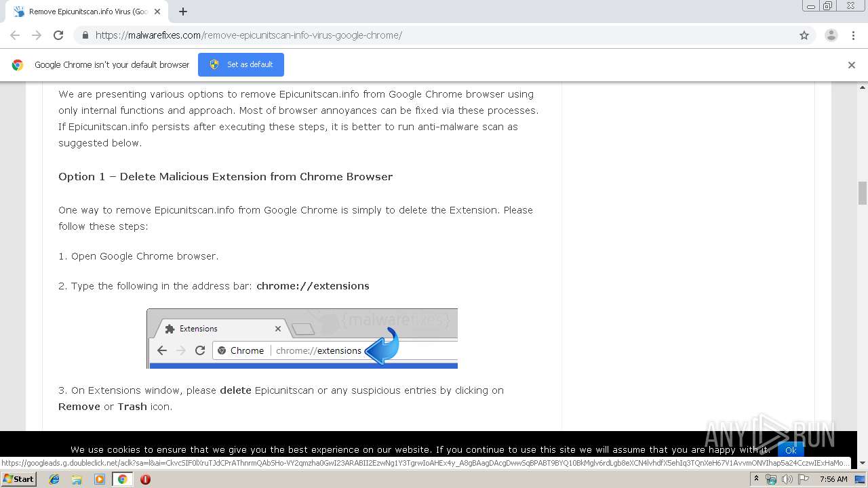Click the bold word Trash in step 3

[132, 407]
